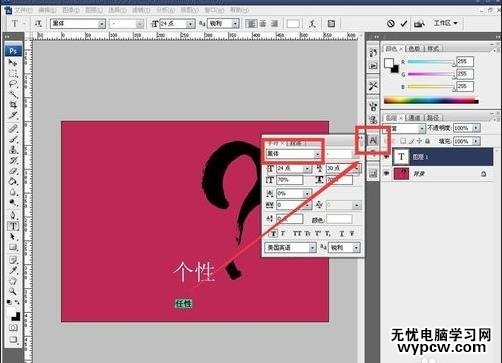This screenshot has height=363, width=502.
Task: Commit text edits with the checkmark icon
Action: [x=404, y=24]
